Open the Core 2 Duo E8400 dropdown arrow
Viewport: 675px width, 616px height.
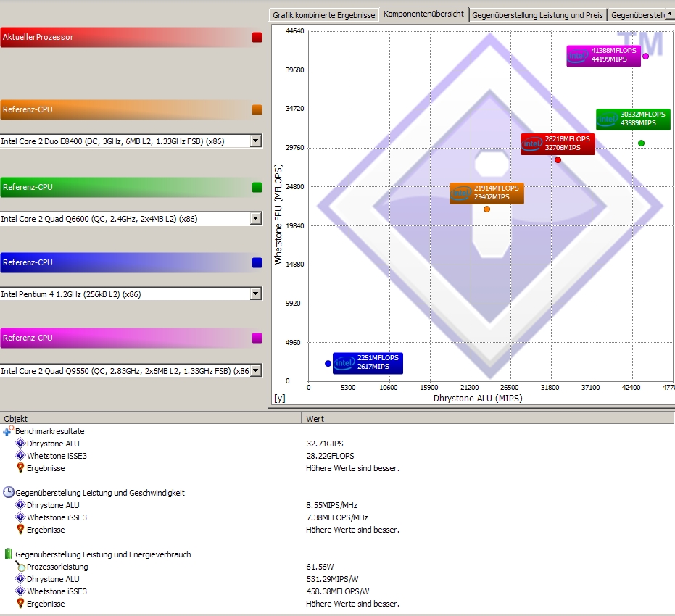[256, 141]
